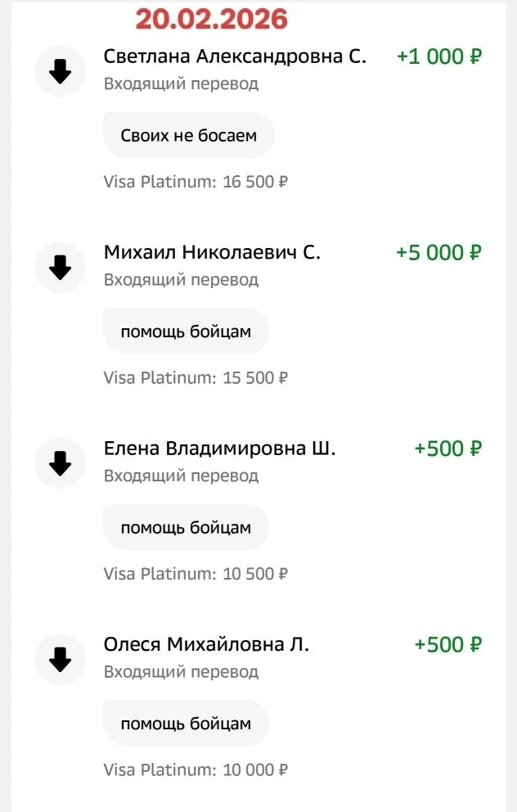Tap Елена's "помощь бойцам" message bubble
Image resolution: width=517 pixels, height=812 pixels.
(186, 528)
